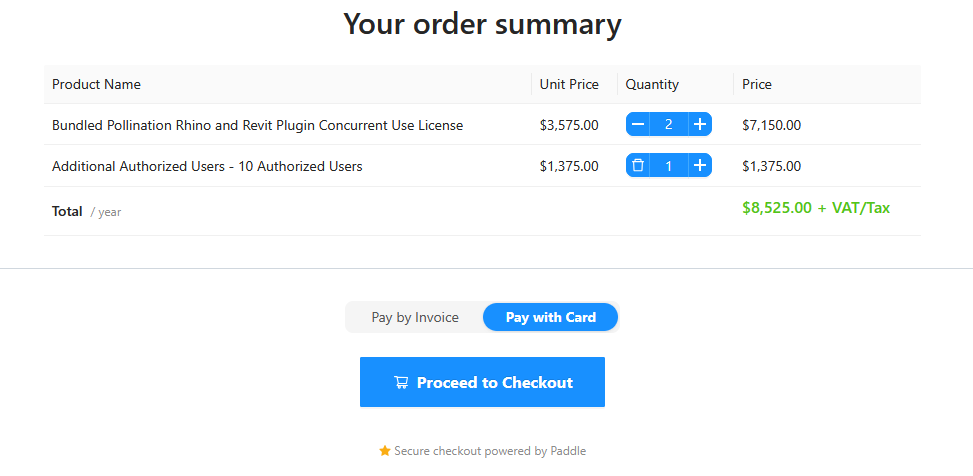
Task: Click the Your order summary heading
Action: [482, 23]
